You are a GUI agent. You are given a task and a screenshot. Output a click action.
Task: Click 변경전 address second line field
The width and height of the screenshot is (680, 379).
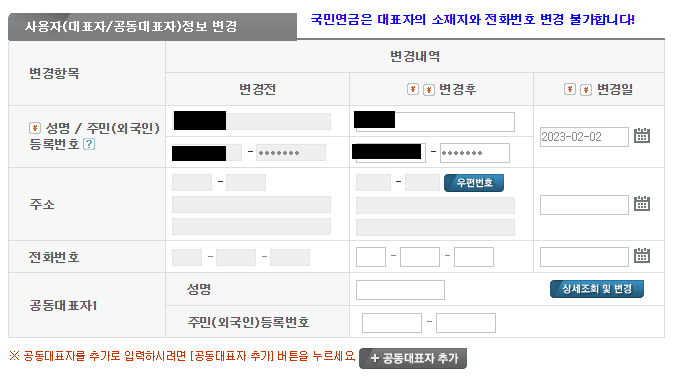point(252,226)
